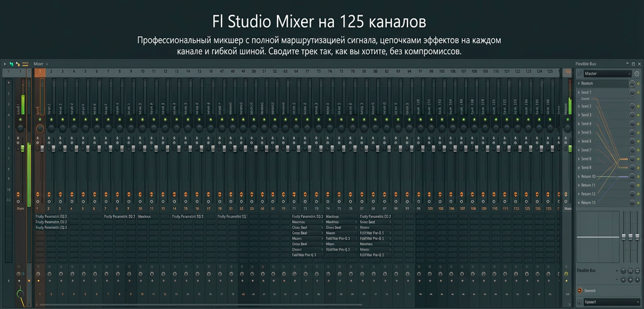
Task: Click the first round button next to the Flexible Bus label
Action: (623, 271)
